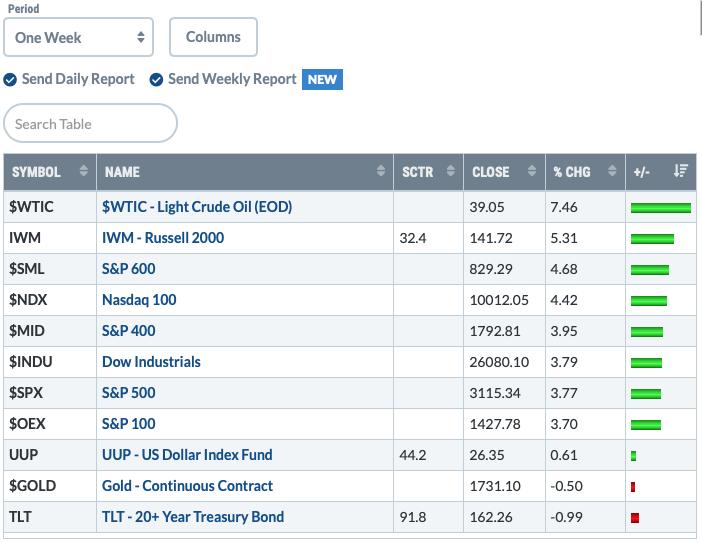Click the IWM green change bar
The image size is (702, 543).
coord(652,239)
